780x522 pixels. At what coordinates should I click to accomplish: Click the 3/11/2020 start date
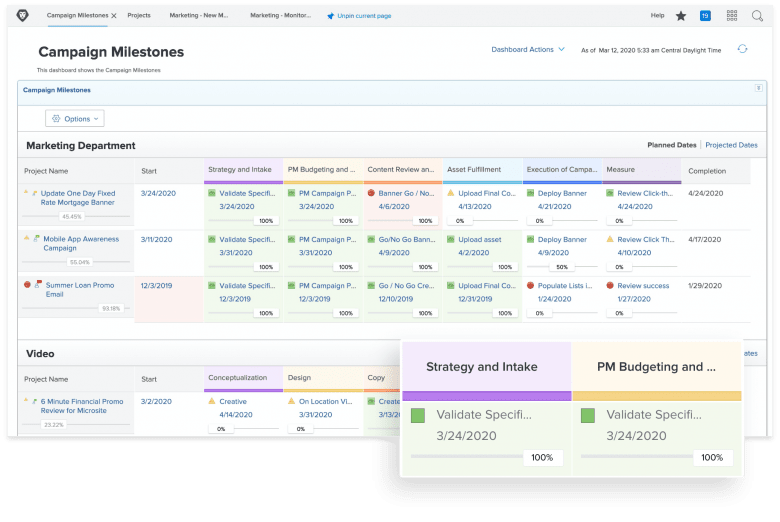156,239
